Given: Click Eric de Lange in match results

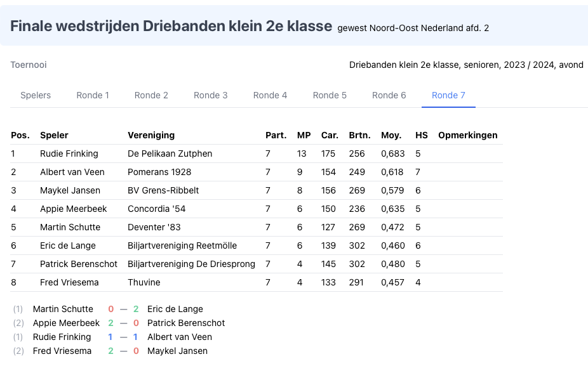Looking at the screenshot, I should pos(175,309).
